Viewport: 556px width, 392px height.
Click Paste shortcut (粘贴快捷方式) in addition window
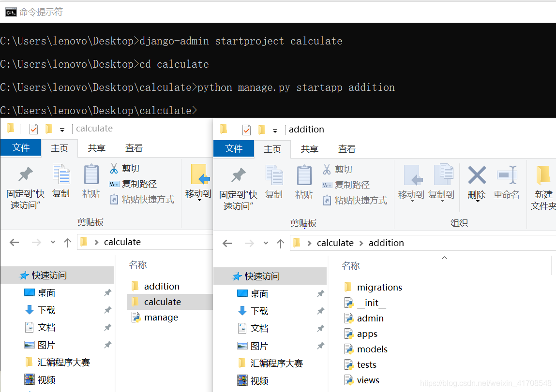click(355, 201)
